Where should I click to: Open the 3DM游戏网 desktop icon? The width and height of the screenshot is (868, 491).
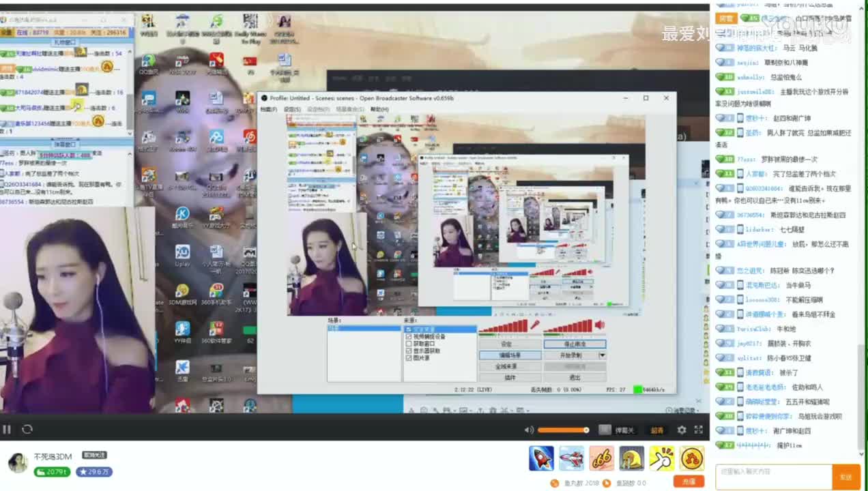[182, 294]
